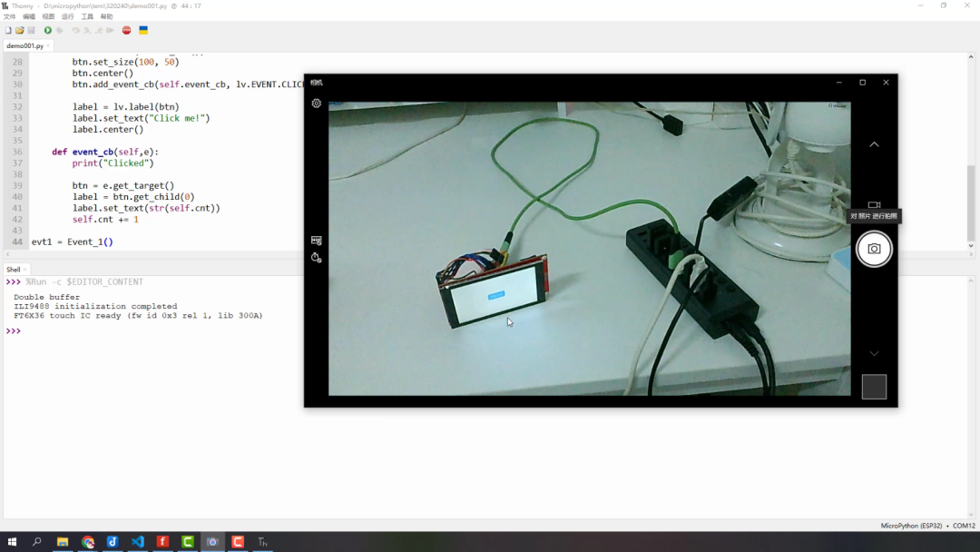Open Camera settings gear icon
Viewport: 980px width, 552px height.
tap(316, 103)
